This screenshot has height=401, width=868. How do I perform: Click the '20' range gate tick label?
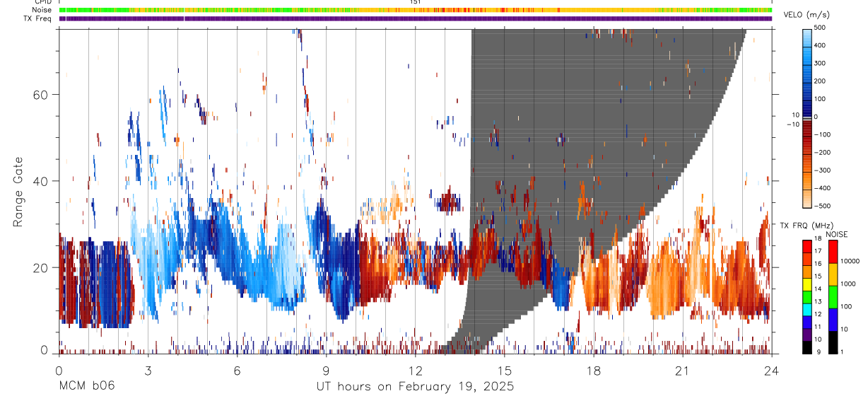coord(42,268)
